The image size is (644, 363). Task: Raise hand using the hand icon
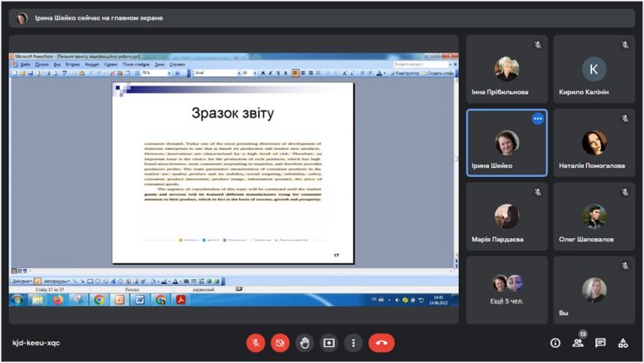pos(304,343)
